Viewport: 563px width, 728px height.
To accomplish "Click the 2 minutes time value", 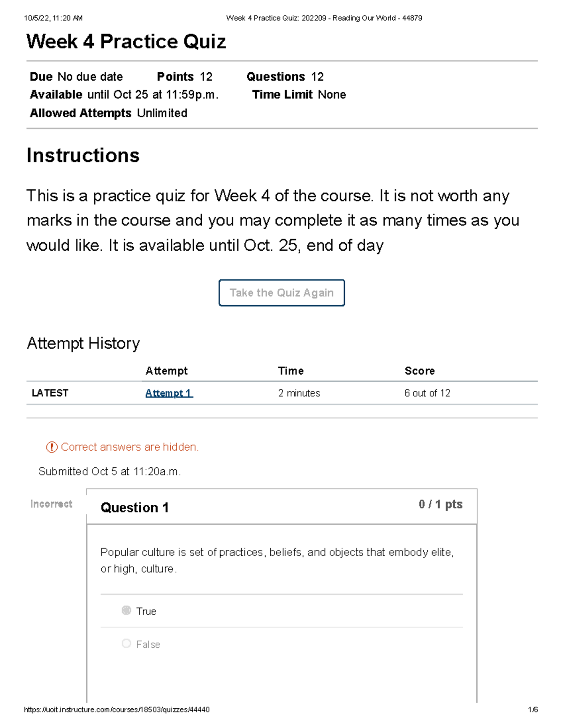I will (299, 393).
